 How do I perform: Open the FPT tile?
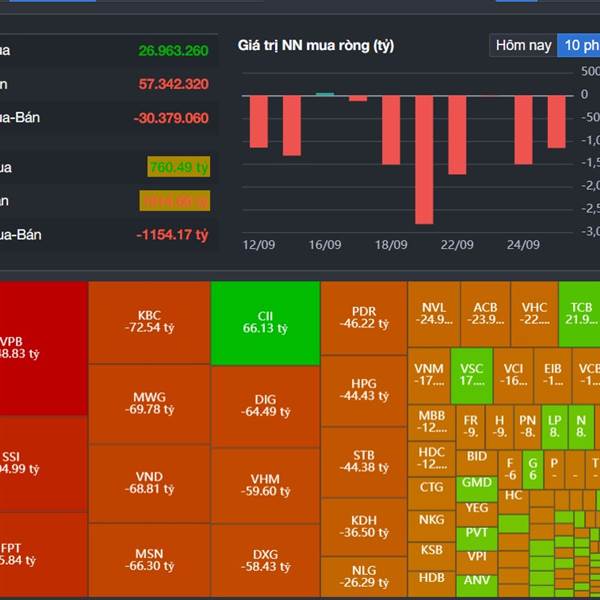click(44, 555)
